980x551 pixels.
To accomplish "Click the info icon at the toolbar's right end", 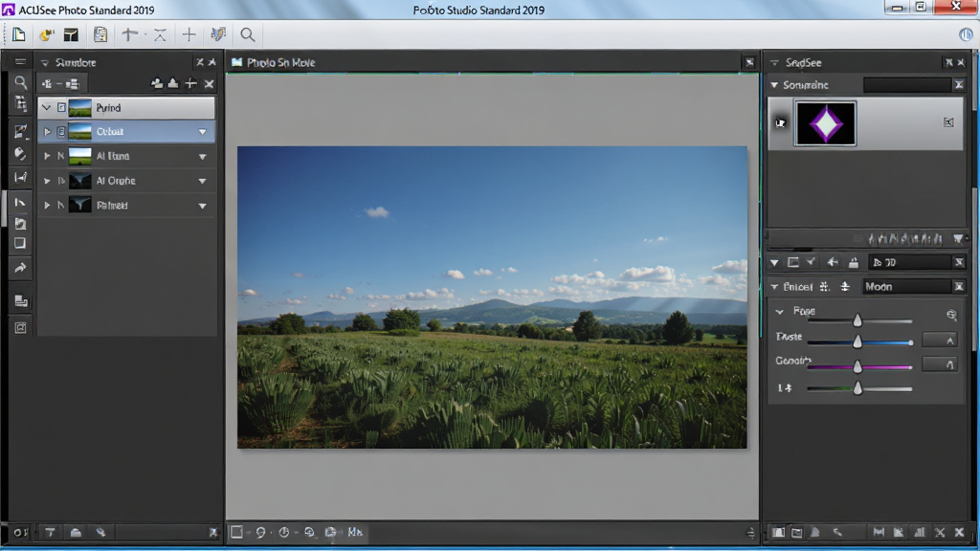I will (966, 35).
